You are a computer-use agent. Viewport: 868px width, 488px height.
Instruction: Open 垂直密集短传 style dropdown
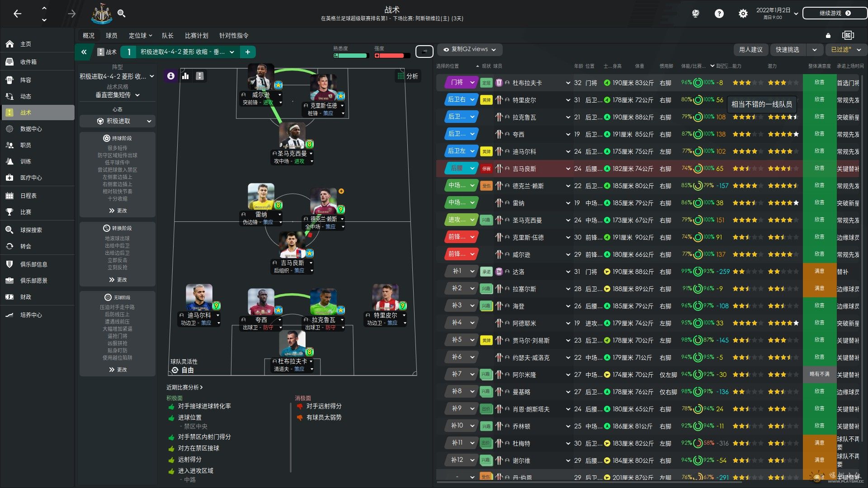[118, 95]
